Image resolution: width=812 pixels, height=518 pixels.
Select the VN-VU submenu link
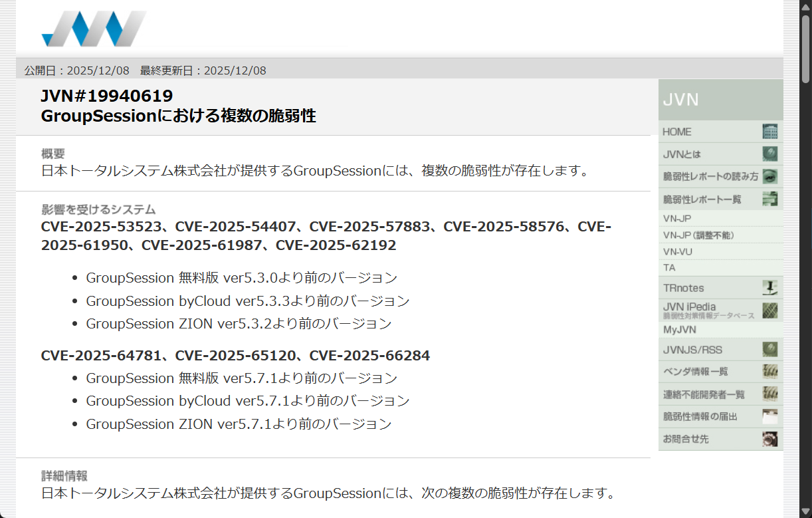720,251
